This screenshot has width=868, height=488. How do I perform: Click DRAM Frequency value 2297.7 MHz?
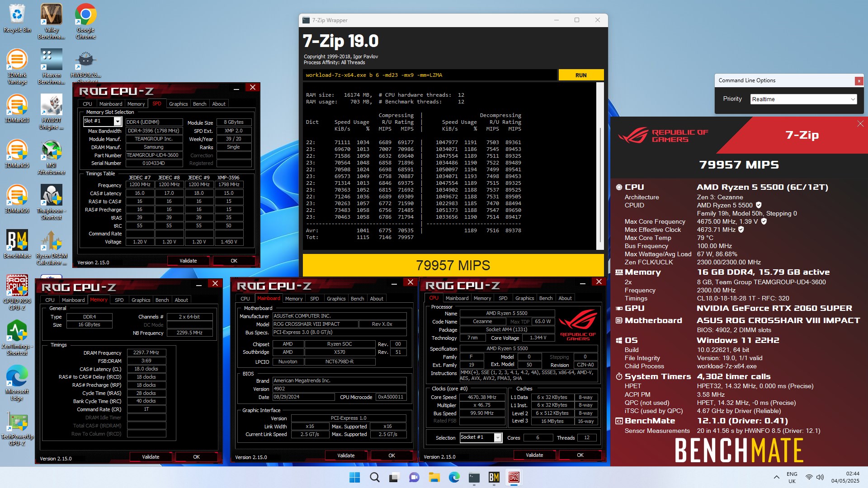[x=146, y=352]
